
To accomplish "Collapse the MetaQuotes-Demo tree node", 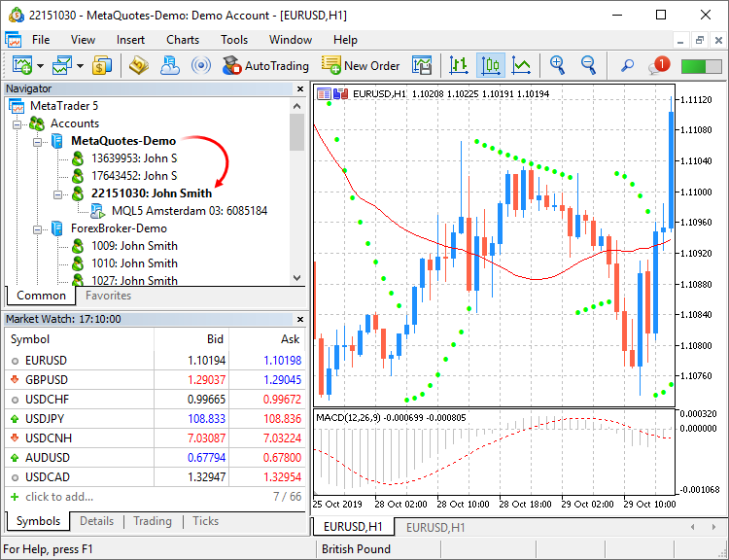I will click(39, 141).
